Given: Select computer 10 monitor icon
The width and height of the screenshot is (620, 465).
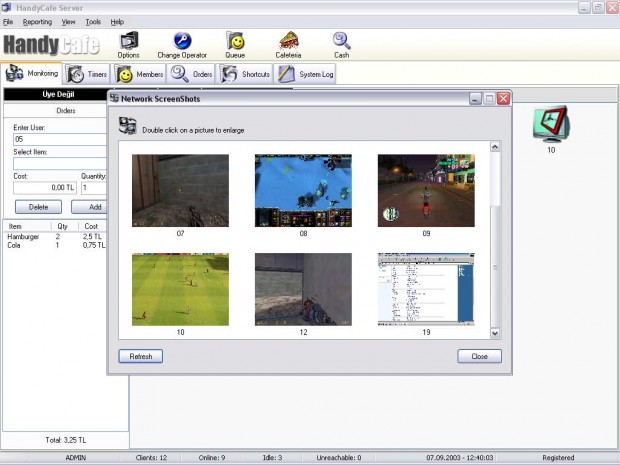Looking at the screenshot, I should coord(551,124).
